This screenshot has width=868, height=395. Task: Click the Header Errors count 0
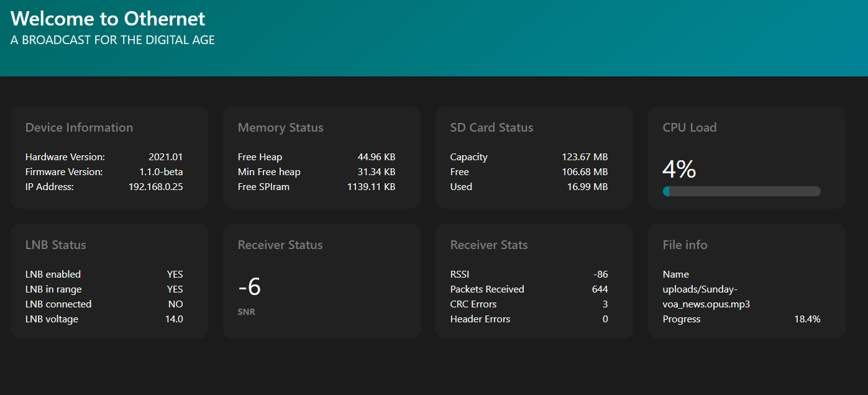tap(605, 319)
